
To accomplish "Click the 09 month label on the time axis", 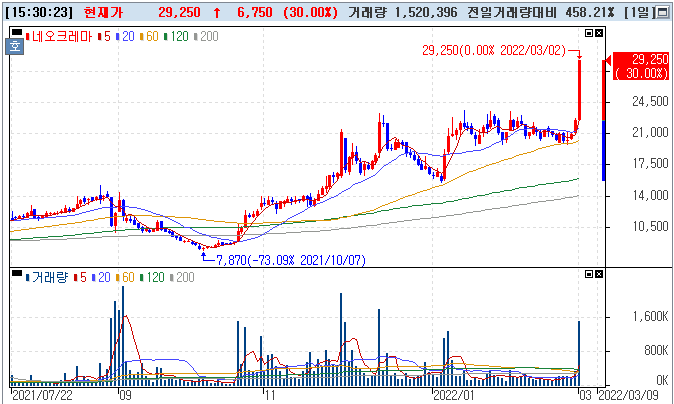I will 126,395.
